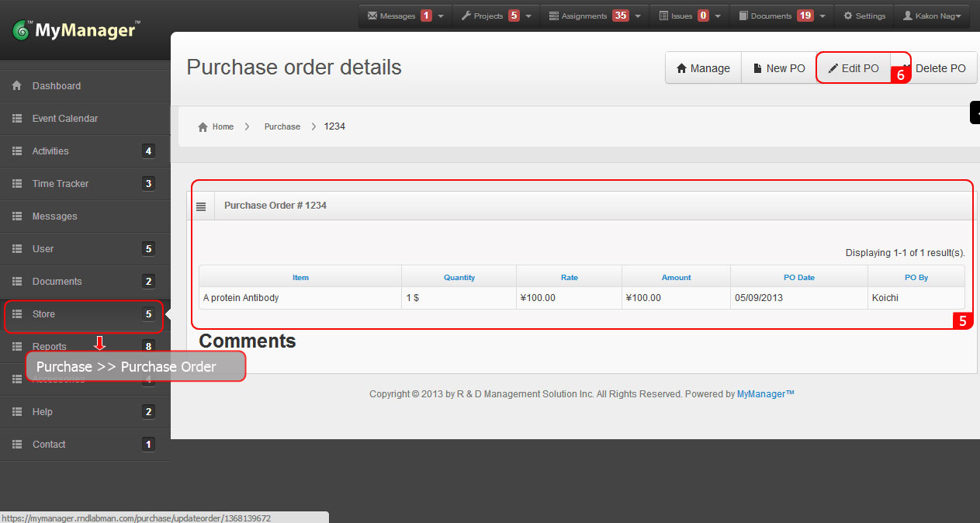Click the Documents icon in top bar
This screenshot has width=980, height=523.
pos(745,15)
